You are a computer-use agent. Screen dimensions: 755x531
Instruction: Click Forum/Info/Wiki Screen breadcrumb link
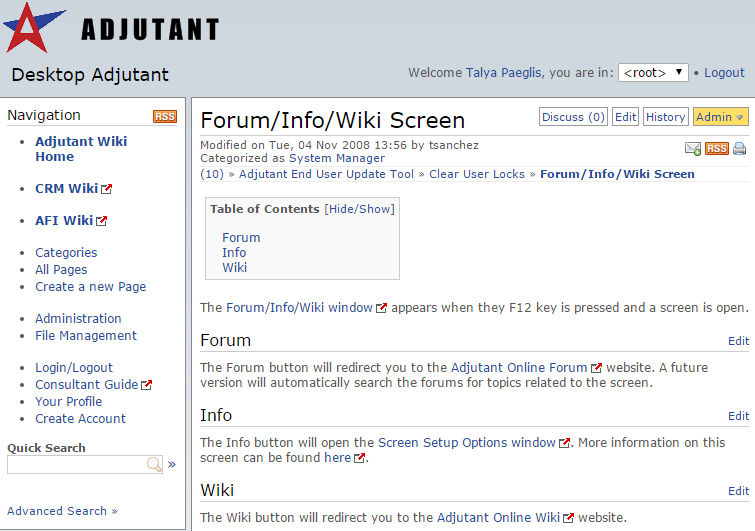coord(617,174)
